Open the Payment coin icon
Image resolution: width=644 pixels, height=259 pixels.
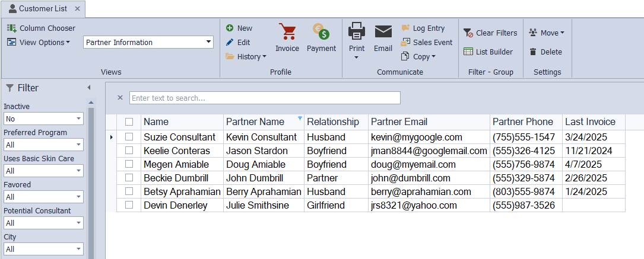click(x=321, y=33)
